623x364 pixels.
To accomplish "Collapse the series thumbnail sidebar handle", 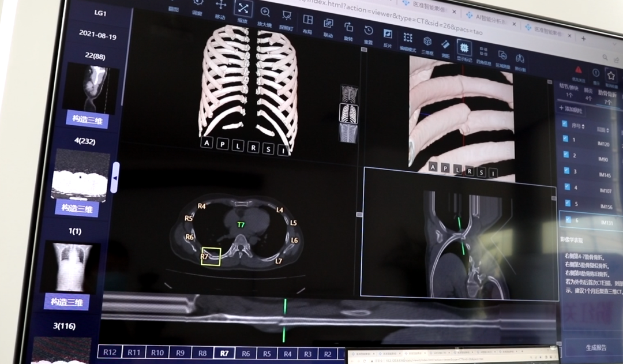I will (x=114, y=178).
